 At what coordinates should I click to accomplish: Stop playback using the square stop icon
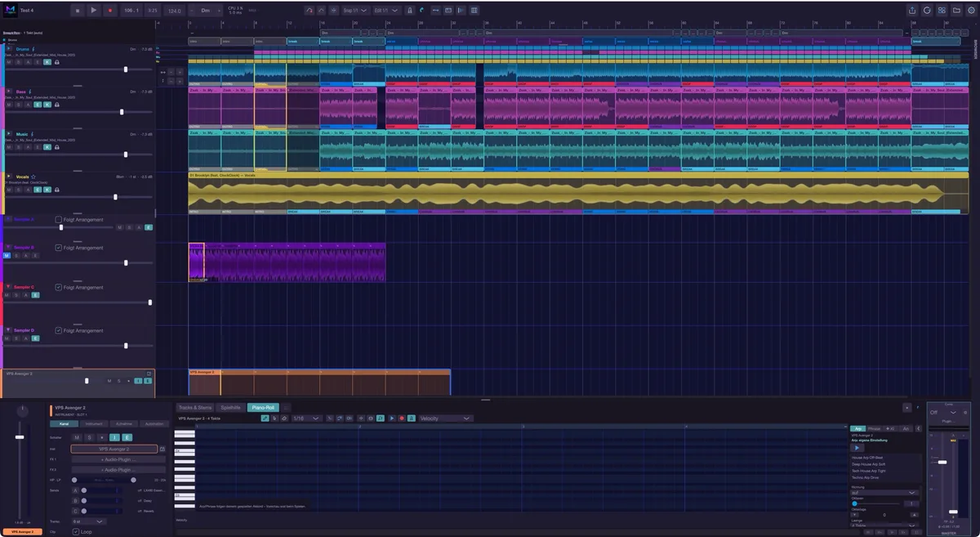tap(78, 10)
